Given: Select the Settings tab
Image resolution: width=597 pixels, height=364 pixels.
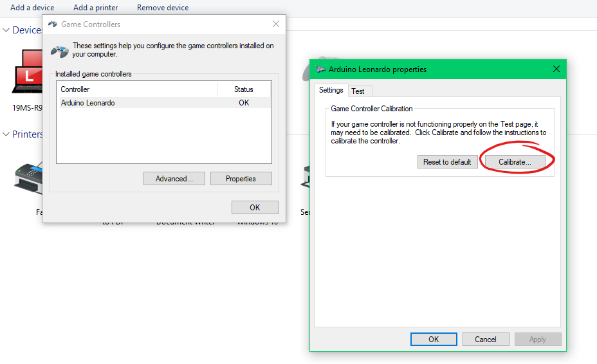Looking at the screenshot, I should [x=331, y=90].
